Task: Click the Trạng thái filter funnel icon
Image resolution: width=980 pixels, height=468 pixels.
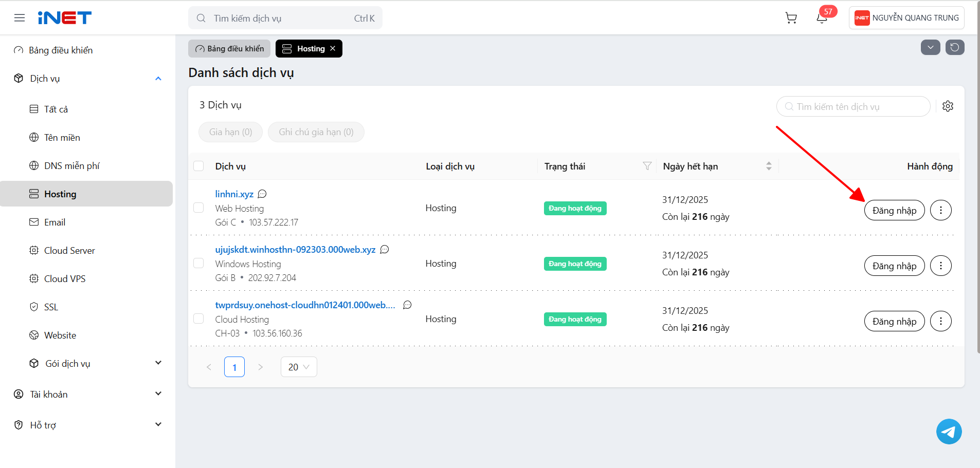Action: click(x=647, y=166)
